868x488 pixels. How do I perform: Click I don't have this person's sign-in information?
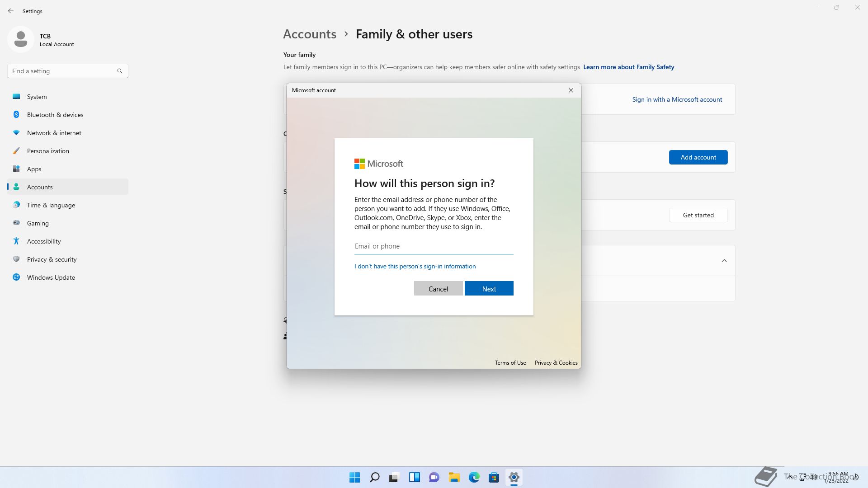tap(415, 266)
